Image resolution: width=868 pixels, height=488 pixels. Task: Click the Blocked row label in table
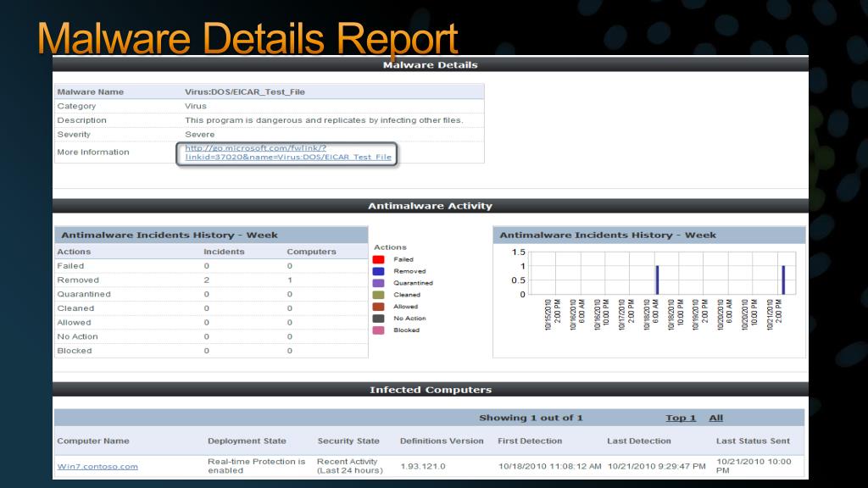75,350
